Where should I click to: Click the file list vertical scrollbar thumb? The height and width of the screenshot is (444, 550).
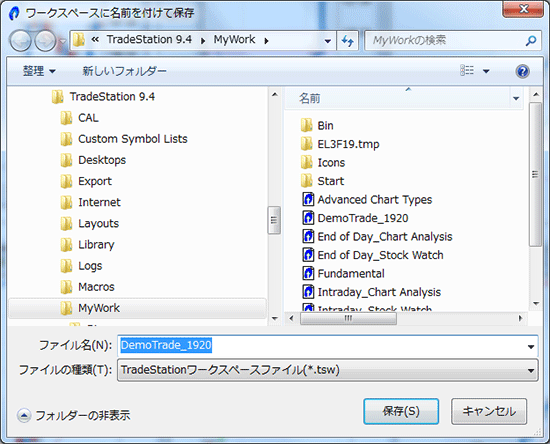pyautogui.click(x=535, y=174)
